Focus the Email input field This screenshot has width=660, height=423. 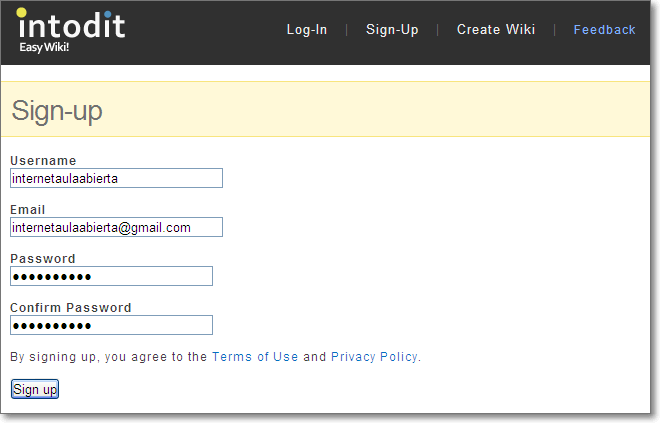[117, 227]
